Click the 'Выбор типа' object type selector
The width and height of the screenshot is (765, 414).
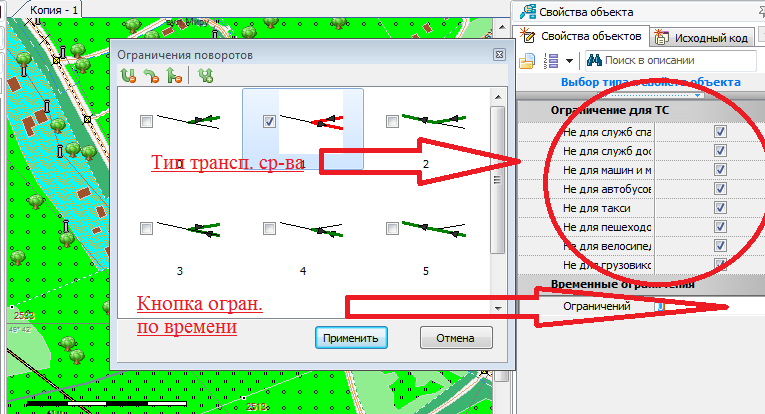(650, 82)
